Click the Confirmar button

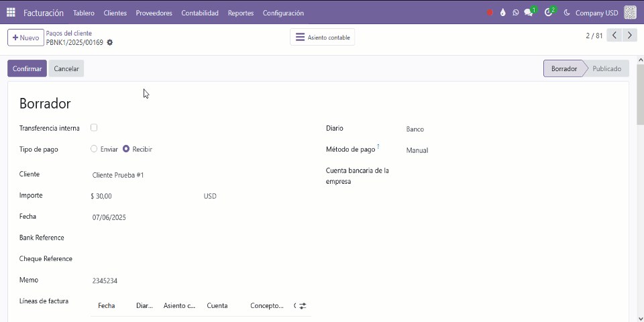(x=27, y=68)
